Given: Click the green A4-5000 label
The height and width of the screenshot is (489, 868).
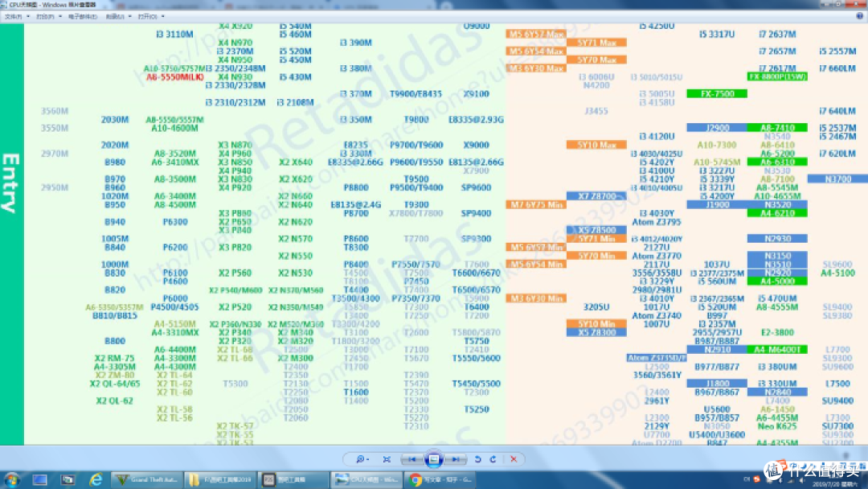Looking at the screenshot, I should (777, 281).
